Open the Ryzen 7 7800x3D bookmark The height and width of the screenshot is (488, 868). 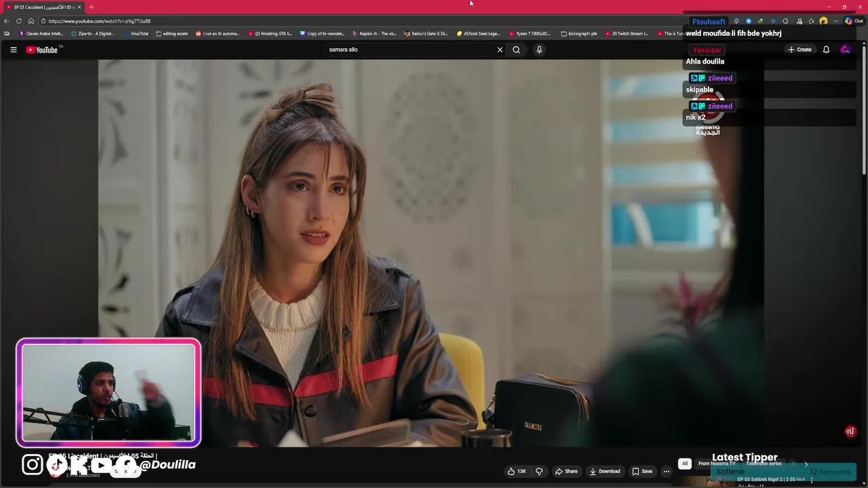pyautogui.click(x=531, y=33)
